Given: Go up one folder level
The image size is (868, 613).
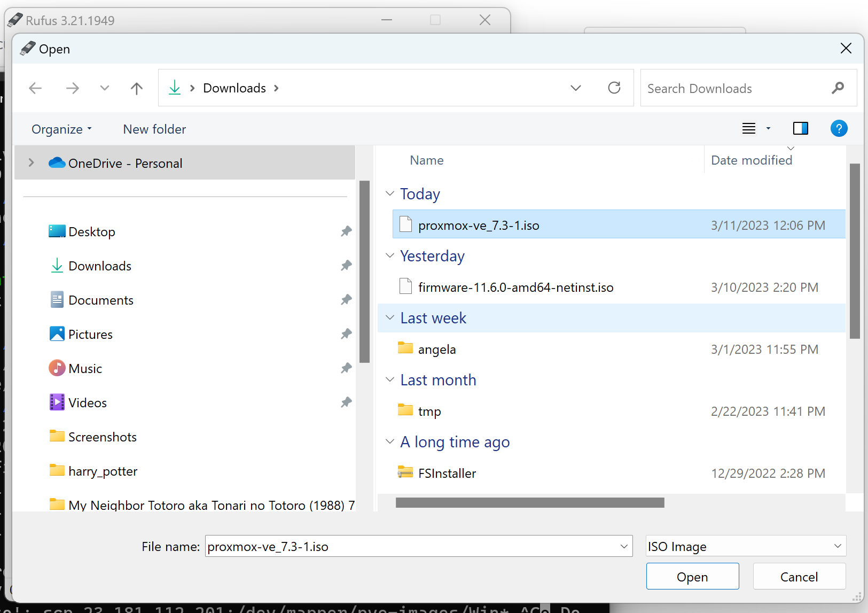Looking at the screenshot, I should 137,88.
